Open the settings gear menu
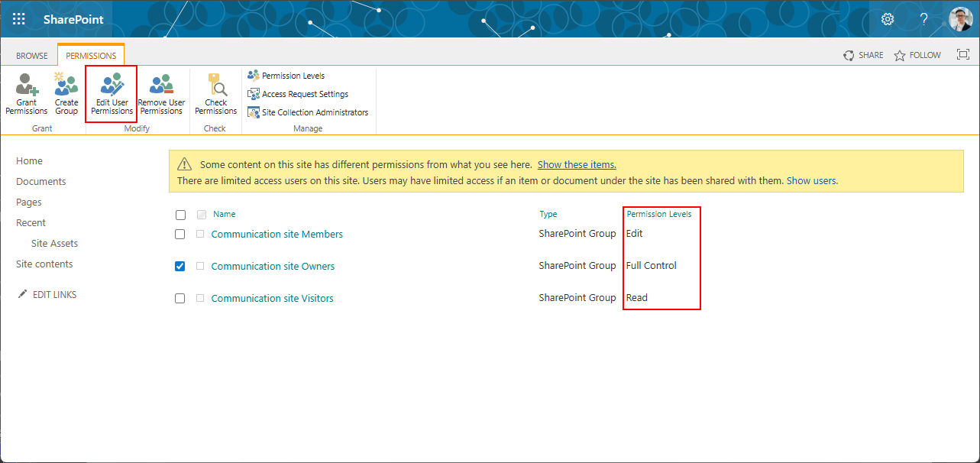This screenshot has height=463, width=980. point(887,18)
